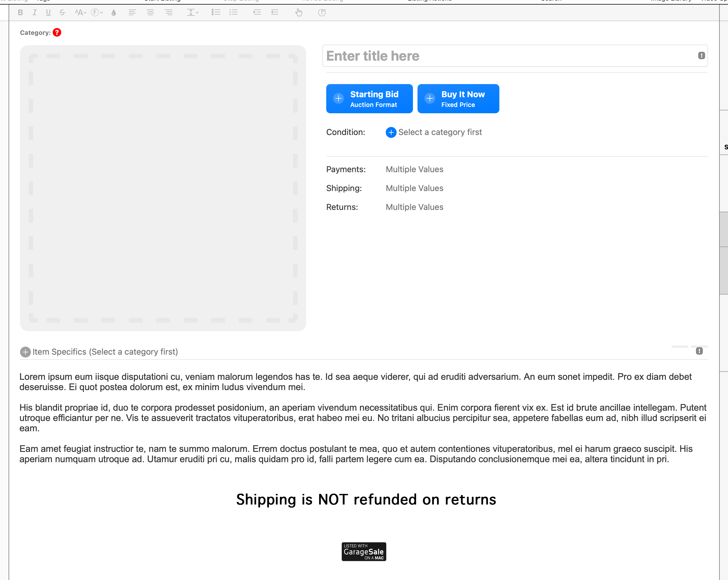728x580 pixels.
Task: Insert a bulleted list
Action: click(x=216, y=13)
